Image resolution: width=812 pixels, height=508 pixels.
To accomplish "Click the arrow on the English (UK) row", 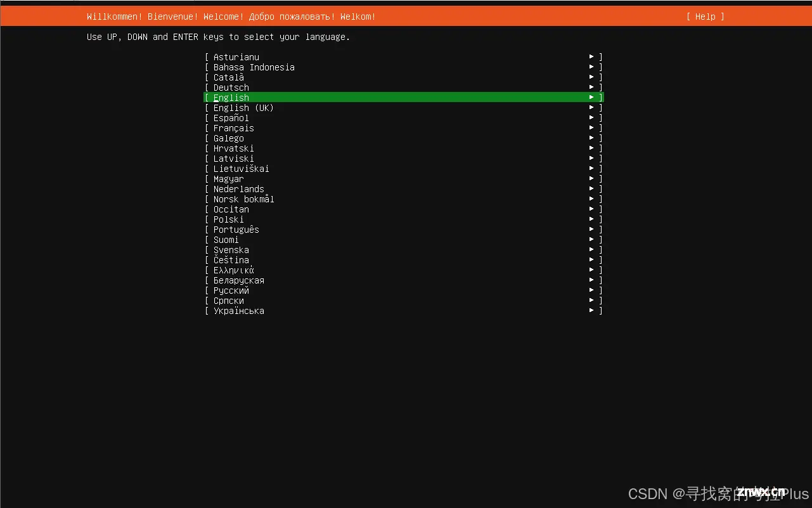I will [591, 108].
